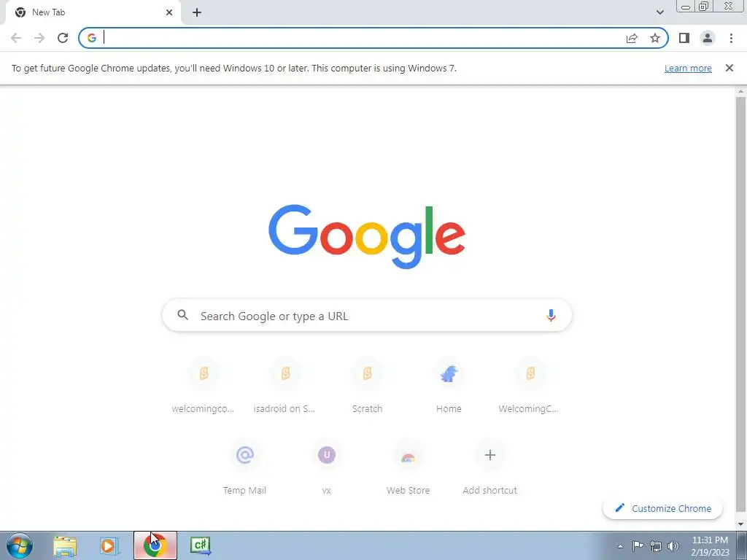Click the Google icon in address bar
Screen dimensions: 747x560
point(92,38)
